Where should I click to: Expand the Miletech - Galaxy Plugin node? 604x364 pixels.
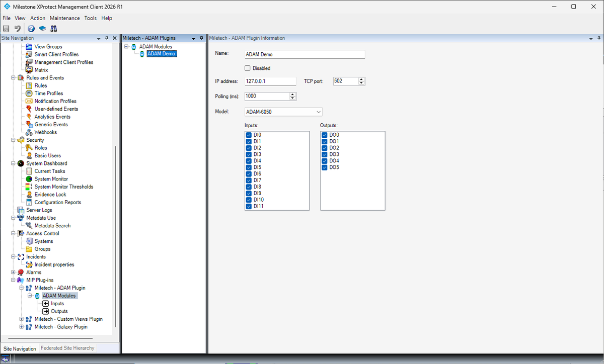[22, 327]
